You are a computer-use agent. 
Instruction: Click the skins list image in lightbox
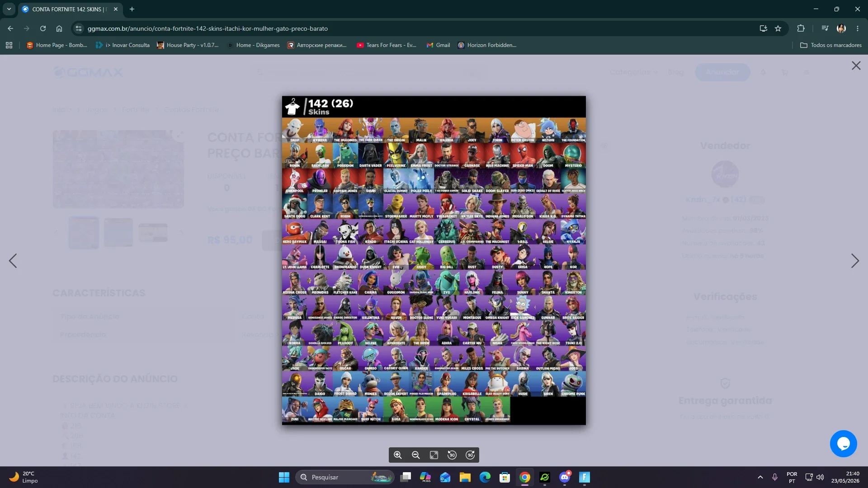tap(434, 260)
